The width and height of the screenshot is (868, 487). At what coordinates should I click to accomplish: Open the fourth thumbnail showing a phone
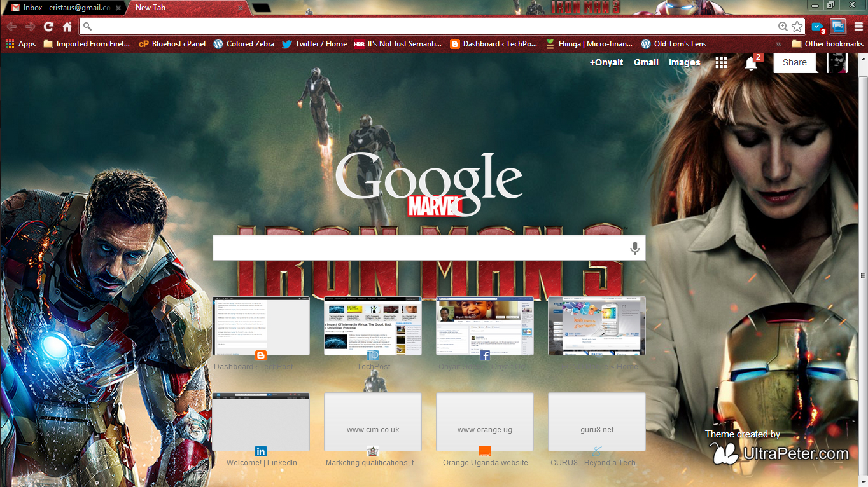(x=597, y=326)
